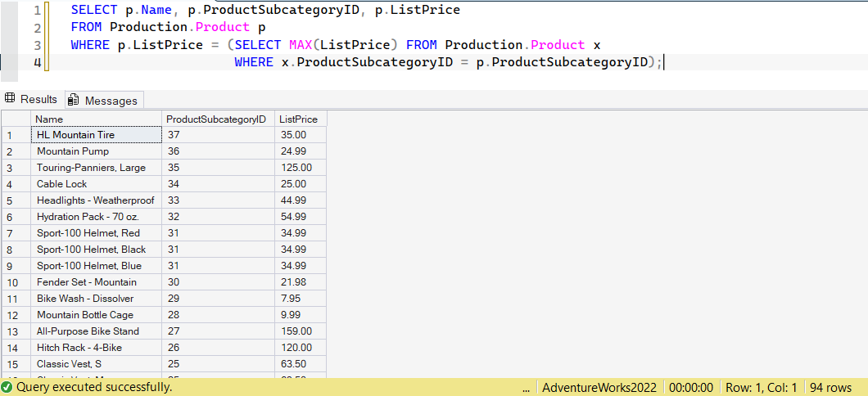The image size is (868, 396).
Task: Click subcategory ID cell 32
Action: click(218, 217)
